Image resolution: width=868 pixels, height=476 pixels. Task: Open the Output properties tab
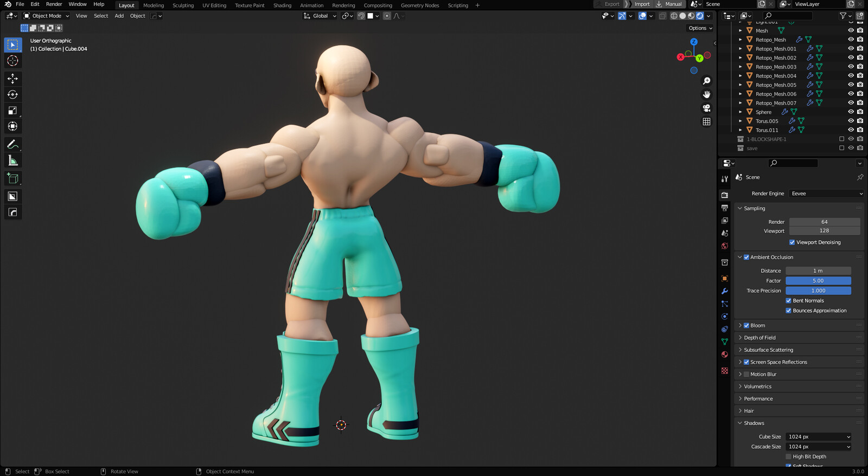click(725, 208)
